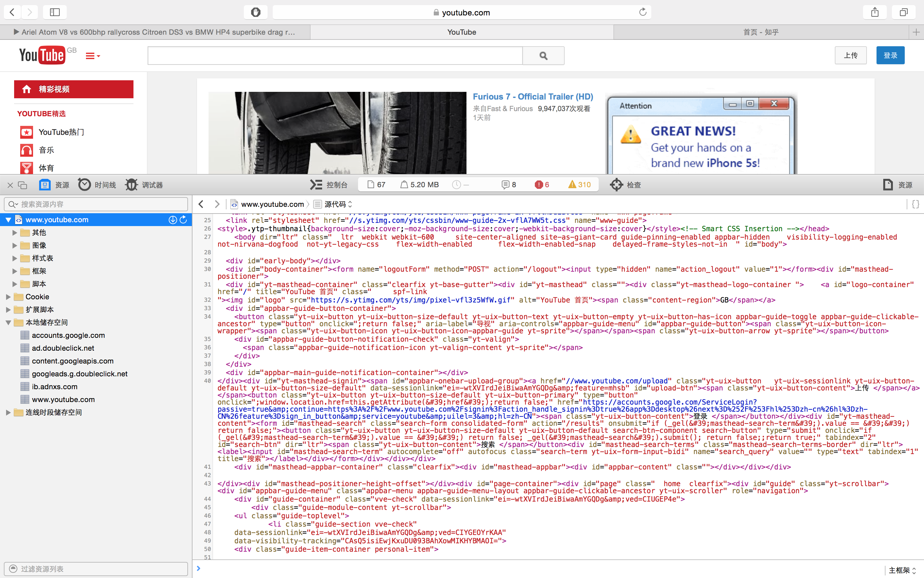The image size is (924, 578).
Task: Switch to the 首页 - 知乎 tab
Action: [761, 32]
